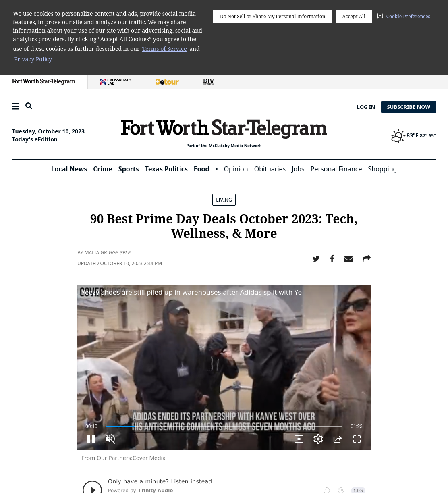Viewport: 448px width, 493px height.
Task: Open Privacy Policy link
Action: coord(33,59)
